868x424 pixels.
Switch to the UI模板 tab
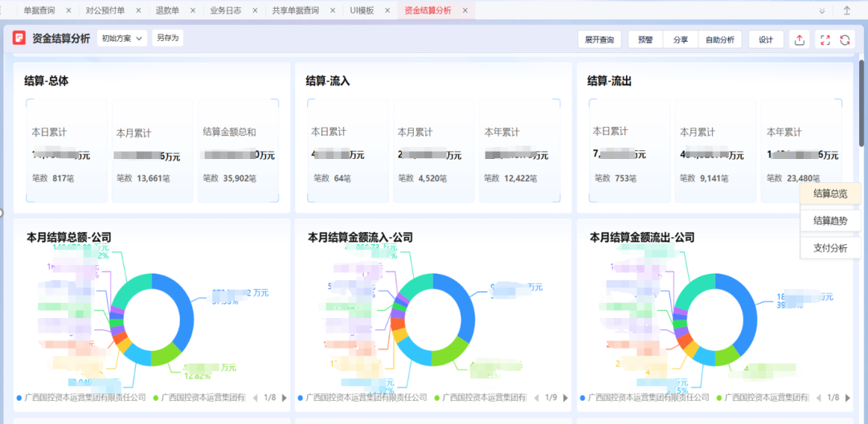362,10
